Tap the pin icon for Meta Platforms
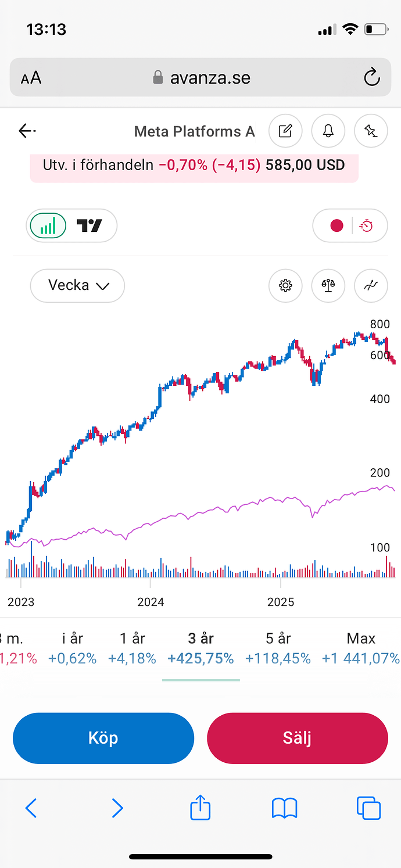The height and width of the screenshot is (868, 401). pos(371,131)
